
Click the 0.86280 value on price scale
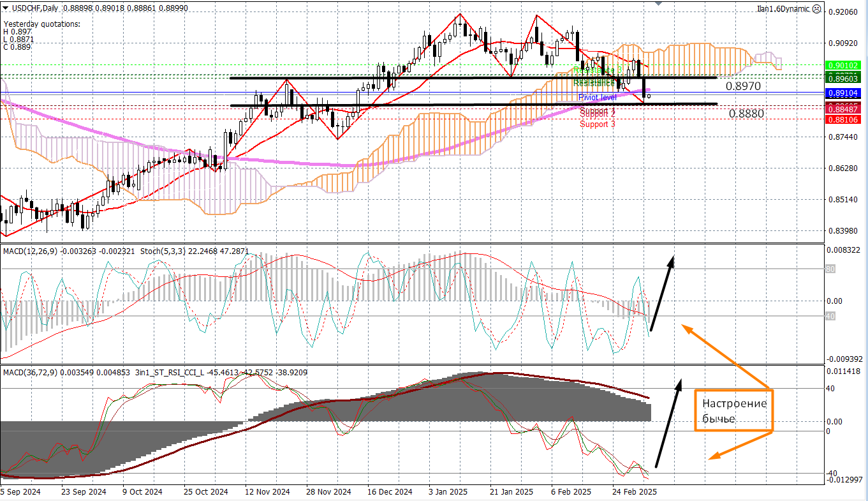pyautogui.click(x=842, y=168)
